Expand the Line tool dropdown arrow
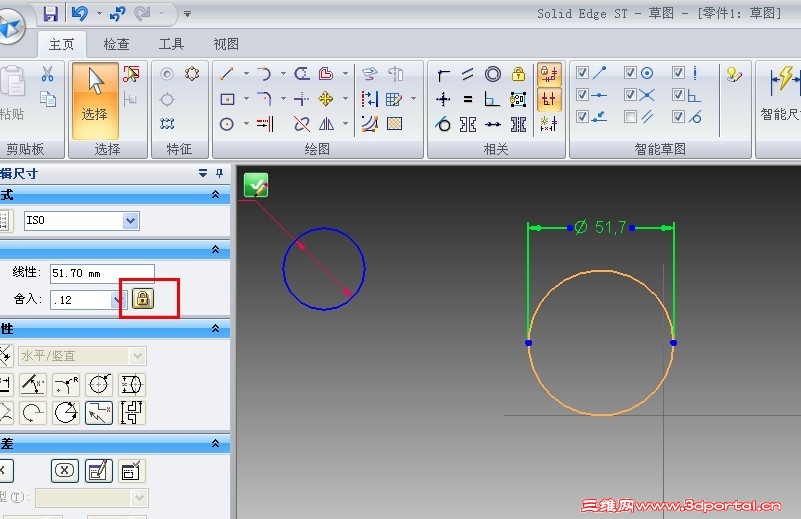Screen dimensions: 801x519 tap(246, 74)
